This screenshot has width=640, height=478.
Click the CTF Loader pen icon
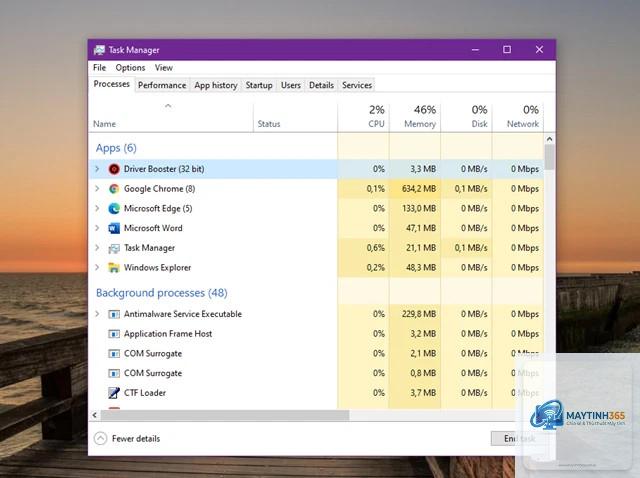click(114, 393)
